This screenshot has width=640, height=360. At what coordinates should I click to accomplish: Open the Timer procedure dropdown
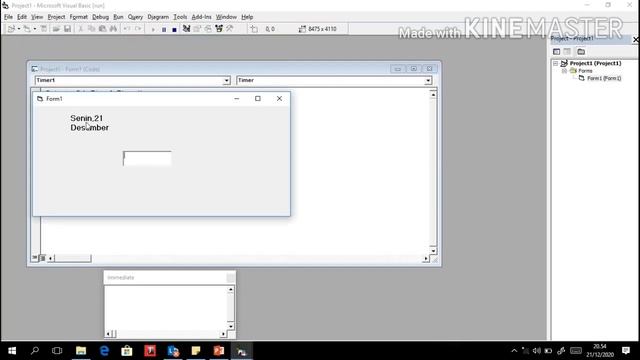(x=428, y=80)
